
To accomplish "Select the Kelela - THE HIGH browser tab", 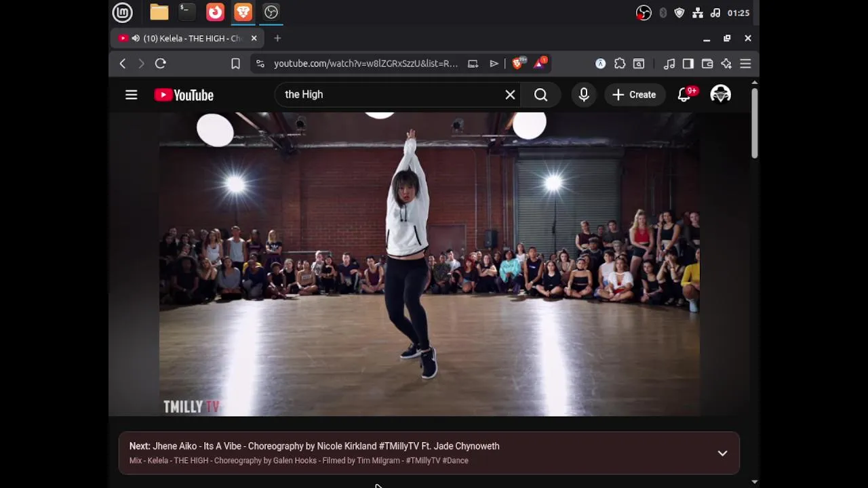I will coord(187,39).
